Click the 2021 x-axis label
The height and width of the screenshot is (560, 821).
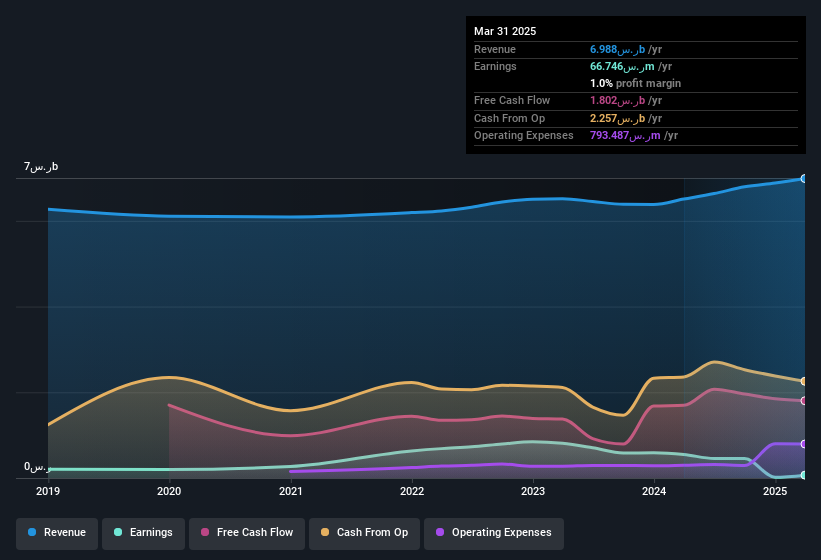[x=291, y=491]
